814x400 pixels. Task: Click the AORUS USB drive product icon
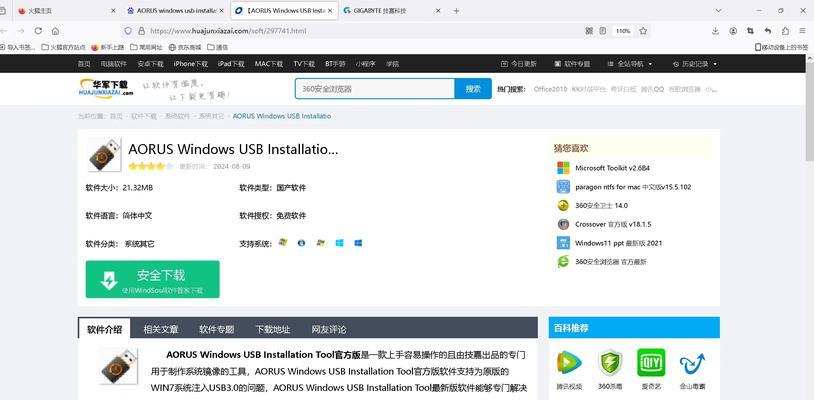(x=104, y=155)
